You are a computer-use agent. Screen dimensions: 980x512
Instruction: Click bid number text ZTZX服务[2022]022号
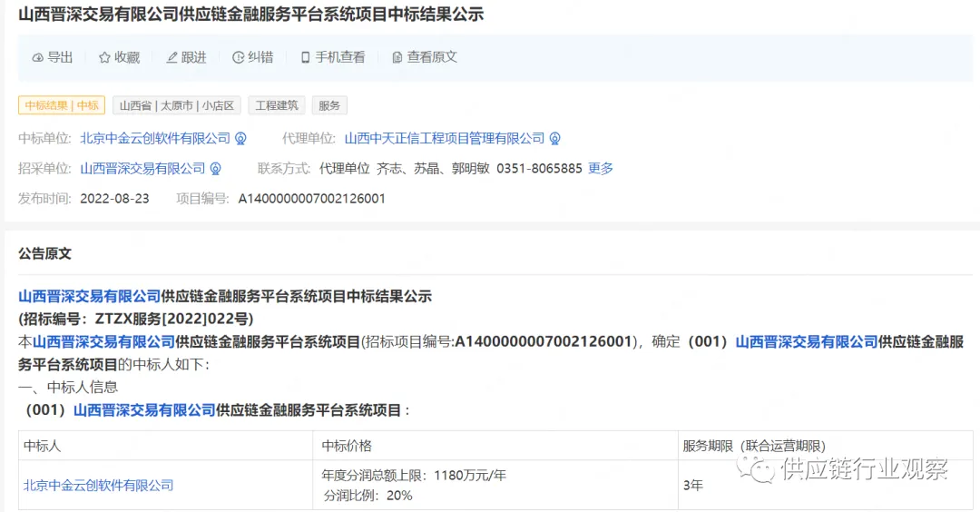(171, 319)
